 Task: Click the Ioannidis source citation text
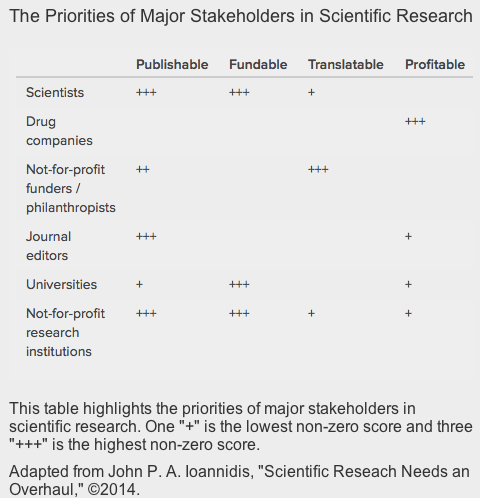[x=239, y=480]
